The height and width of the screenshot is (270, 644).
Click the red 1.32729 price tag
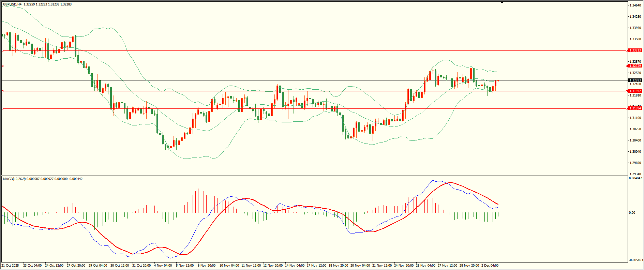635,66
